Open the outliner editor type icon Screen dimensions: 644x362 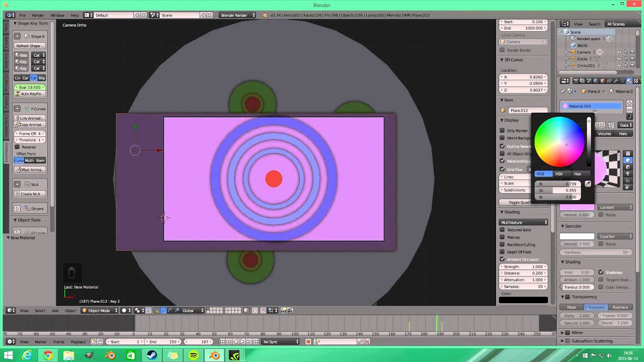click(x=566, y=24)
